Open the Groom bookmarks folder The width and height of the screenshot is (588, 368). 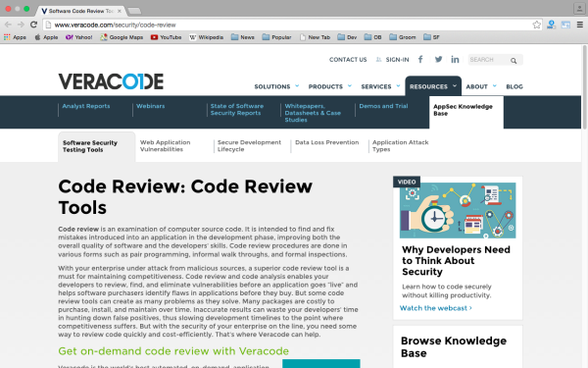(x=403, y=37)
